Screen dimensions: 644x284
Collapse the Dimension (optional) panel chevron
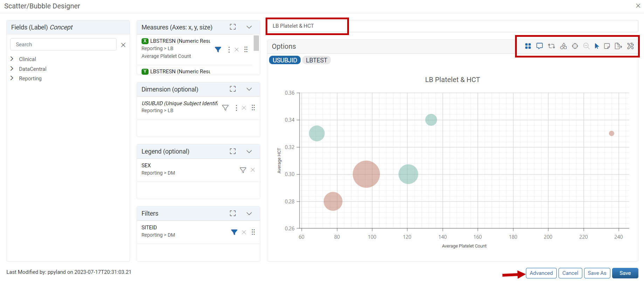point(249,89)
